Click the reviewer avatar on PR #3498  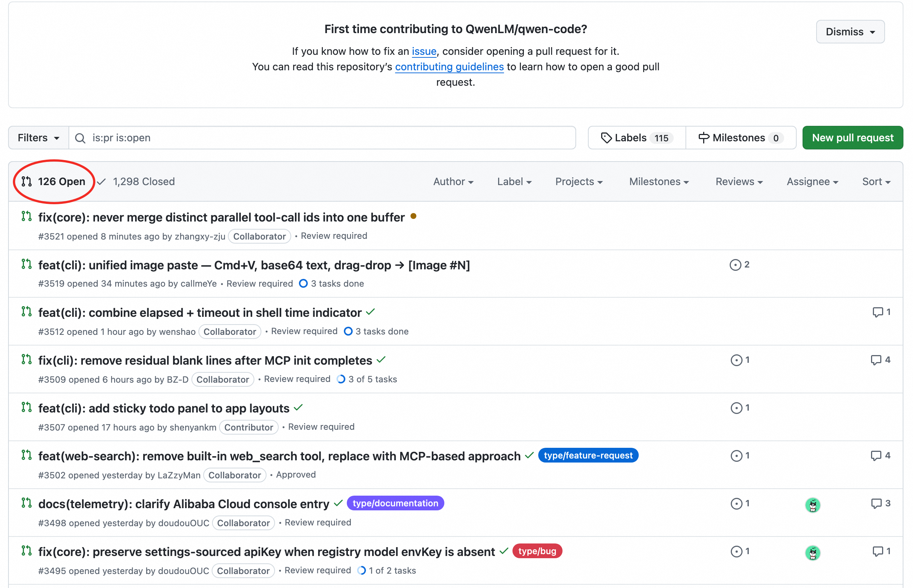point(813,504)
